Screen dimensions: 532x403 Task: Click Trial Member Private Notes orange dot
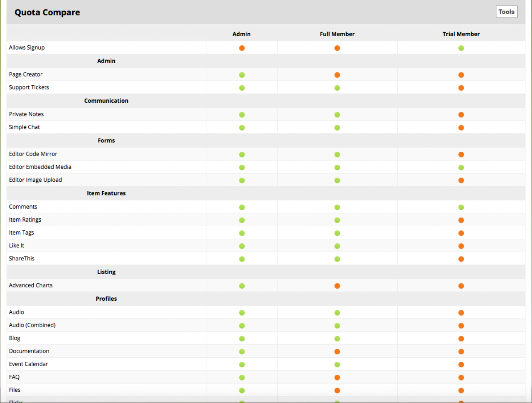click(461, 115)
